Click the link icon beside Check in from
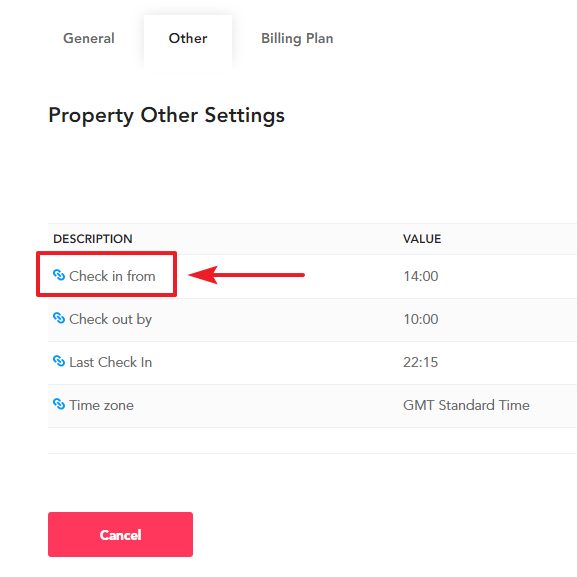 coord(59,275)
